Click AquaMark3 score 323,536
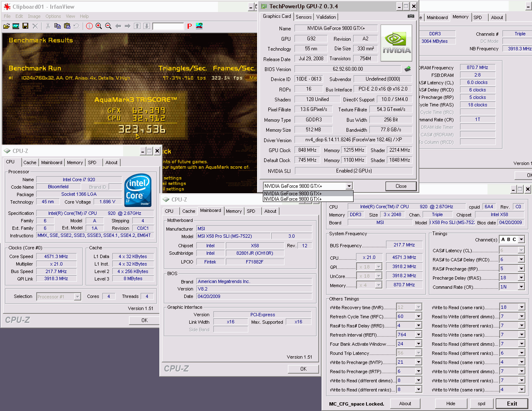Image resolution: width=532 pixels, height=411 pixels. coord(142,129)
